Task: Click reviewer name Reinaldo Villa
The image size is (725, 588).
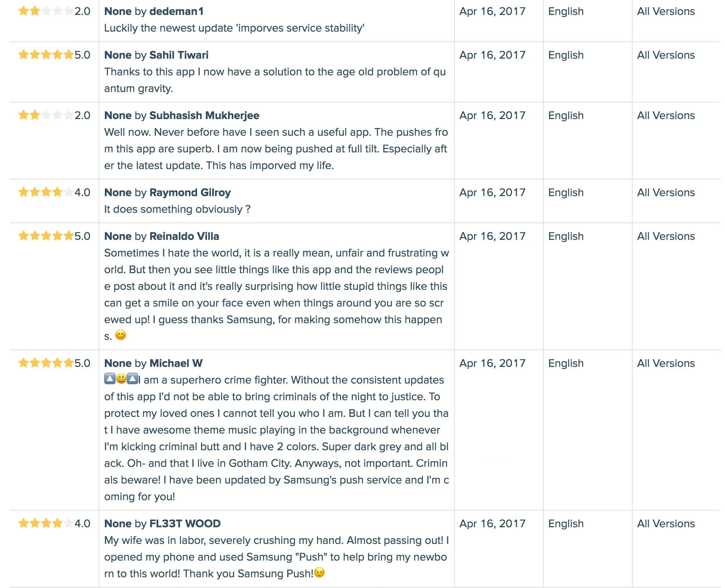Action: click(x=184, y=236)
